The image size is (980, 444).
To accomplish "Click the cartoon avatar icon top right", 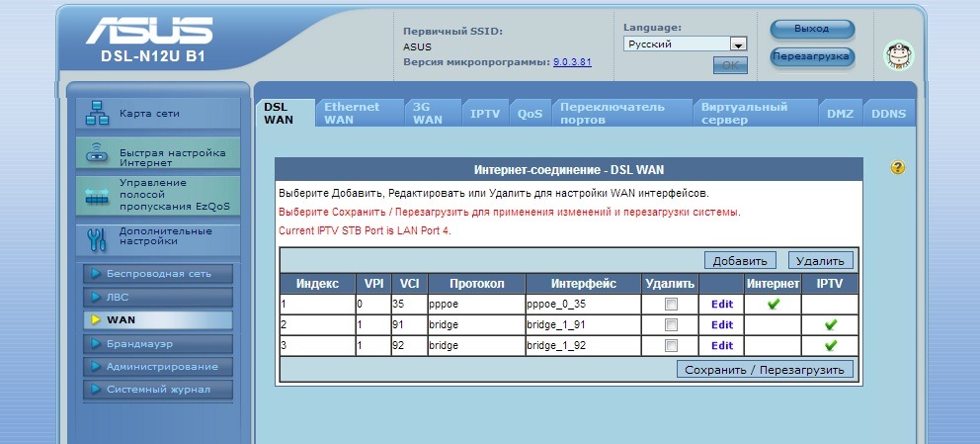I will point(898,55).
